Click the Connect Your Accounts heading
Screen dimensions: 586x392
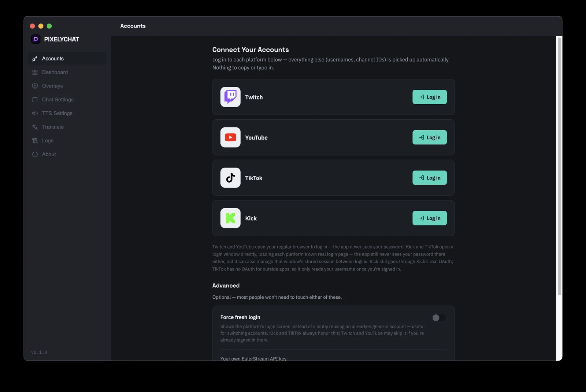click(251, 50)
